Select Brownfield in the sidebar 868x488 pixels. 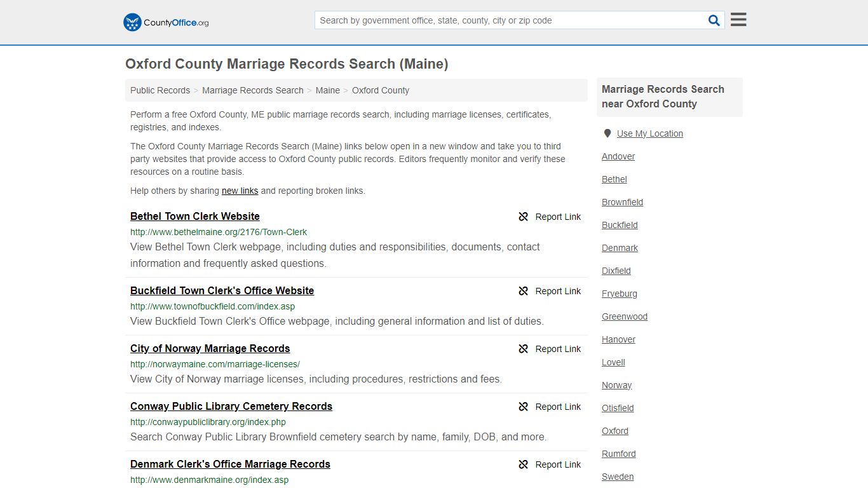[x=623, y=202]
